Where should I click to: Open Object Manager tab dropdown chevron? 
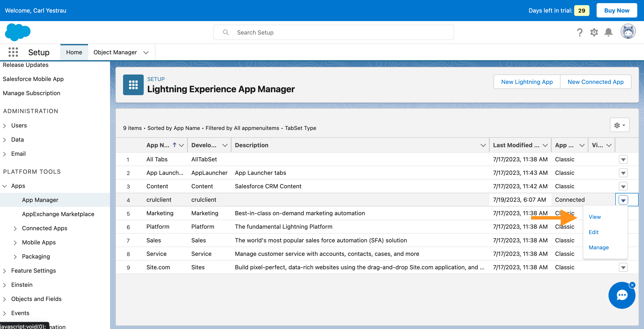[x=146, y=53]
